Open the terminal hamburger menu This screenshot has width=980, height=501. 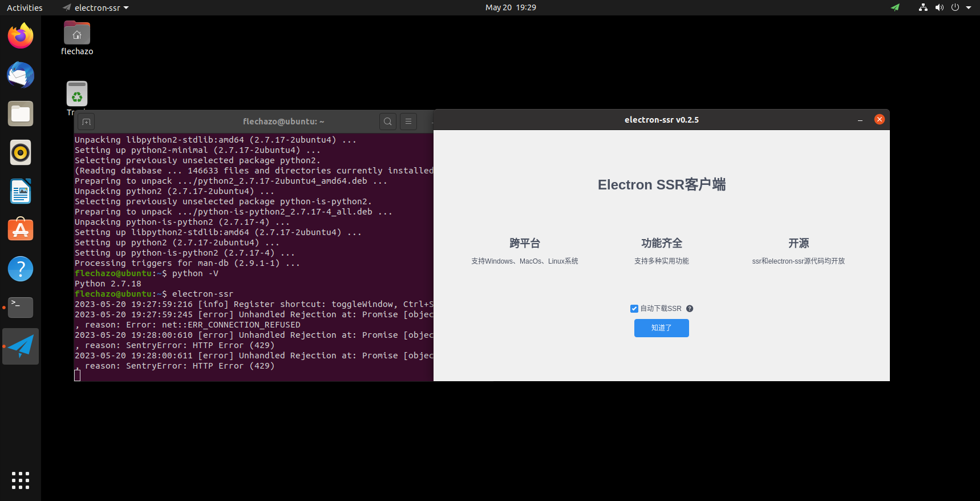[408, 122]
